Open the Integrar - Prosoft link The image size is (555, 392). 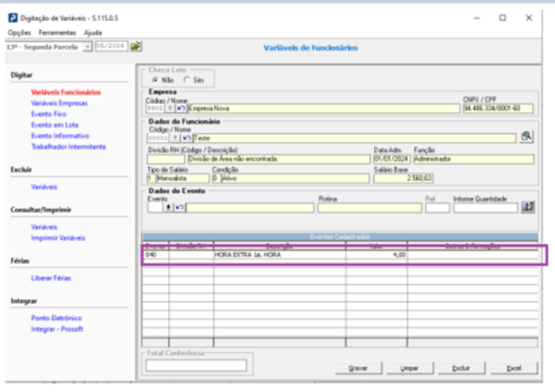pos(57,329)
